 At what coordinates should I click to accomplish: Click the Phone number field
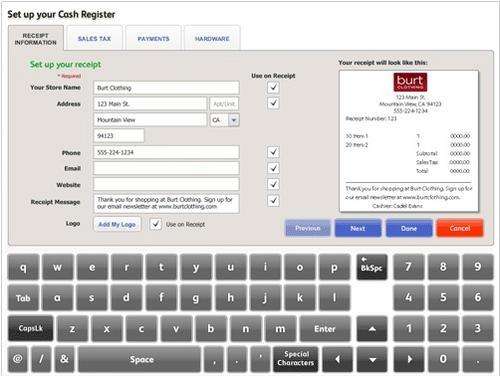pyautogui.click(x=166, y=152)
